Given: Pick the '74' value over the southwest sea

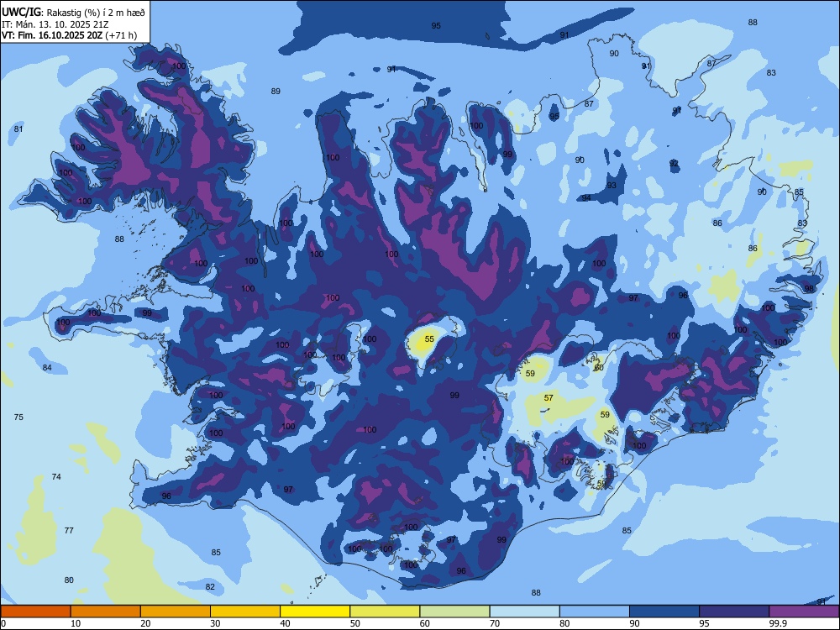Looking at the screenshot, I should pyautogui.click(x=56, y=477).
